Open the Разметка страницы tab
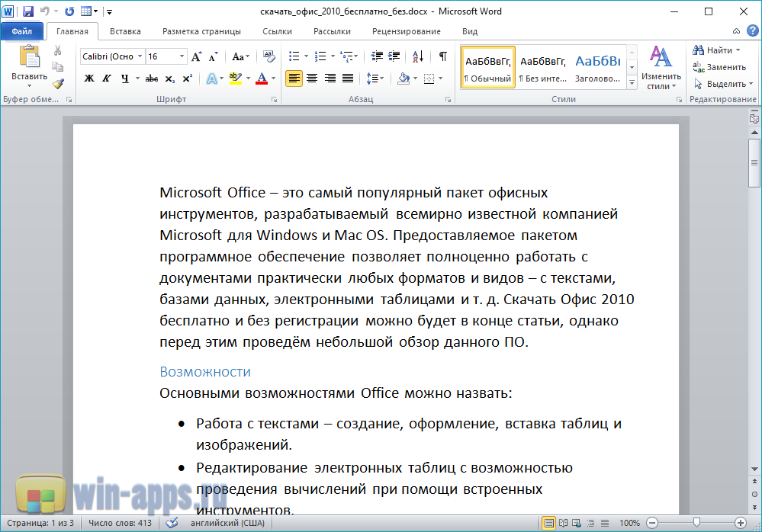This screenshot has width=762, height=532. (201, 31)
